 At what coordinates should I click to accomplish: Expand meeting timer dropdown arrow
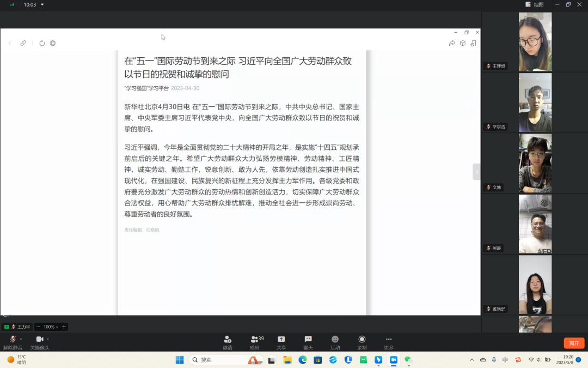(42, 4)
